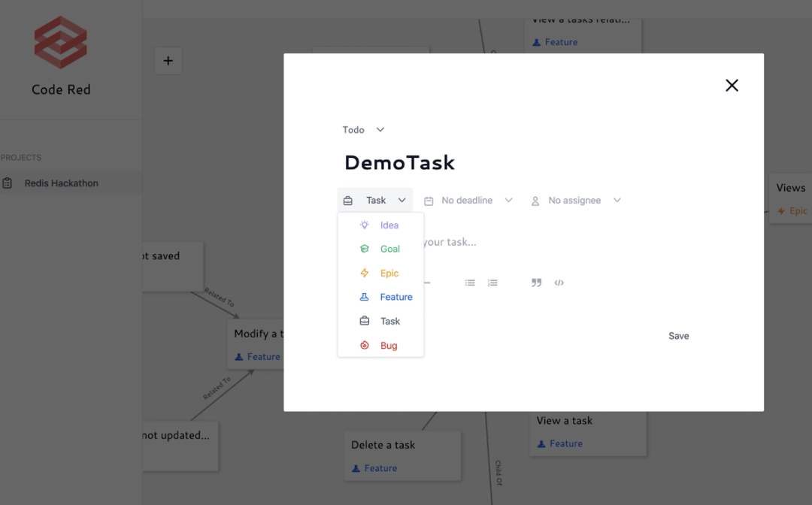This screenshot has height=505, width=812.
Task: Click the calendar icon next to No deadline
Action: point(429,200)
